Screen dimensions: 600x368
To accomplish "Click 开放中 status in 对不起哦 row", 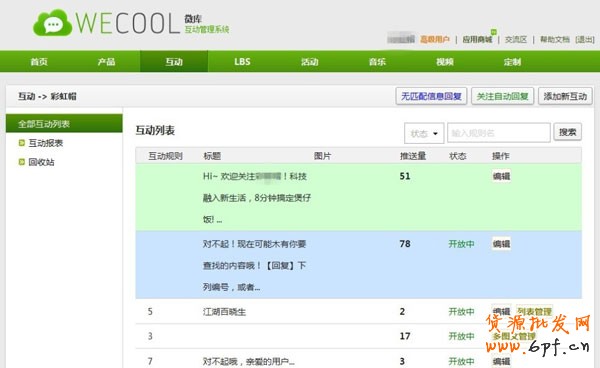I will coord(461,361).
